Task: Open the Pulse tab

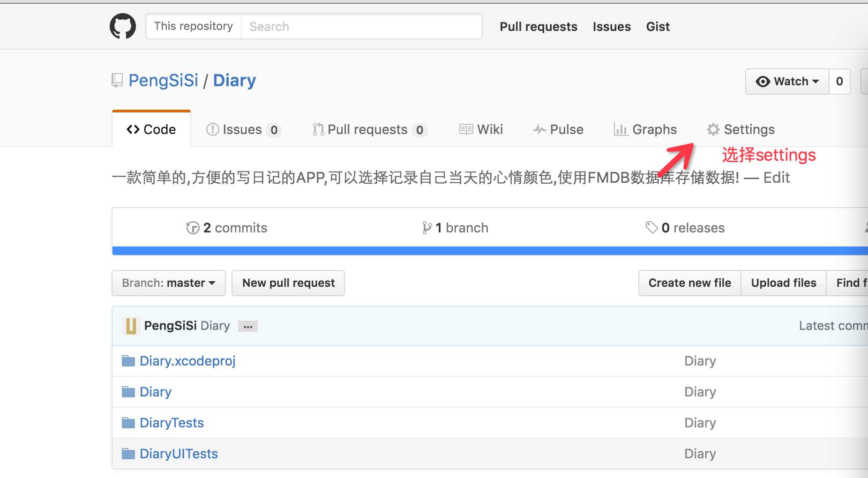Action: (558, 129)
